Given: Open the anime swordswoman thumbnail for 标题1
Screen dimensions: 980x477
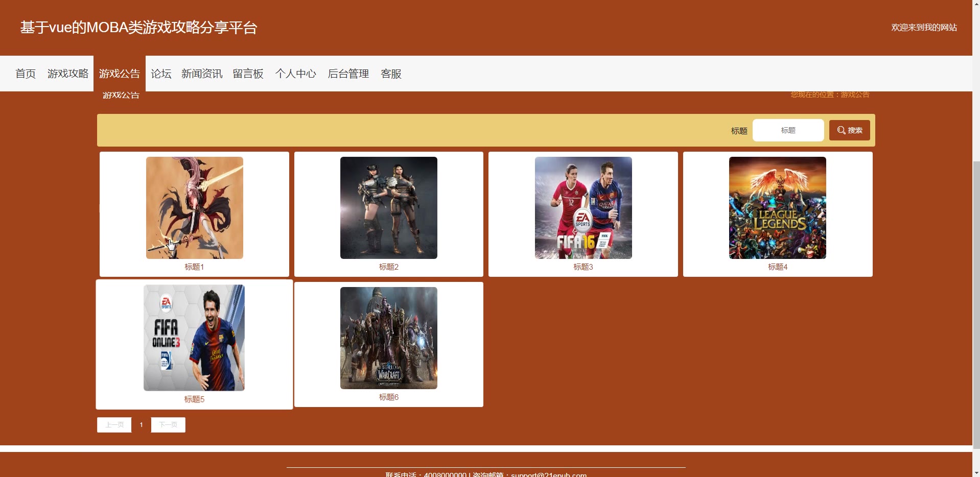Looking at the screenshot, I should pyautogui.click(x=195, y=208).
